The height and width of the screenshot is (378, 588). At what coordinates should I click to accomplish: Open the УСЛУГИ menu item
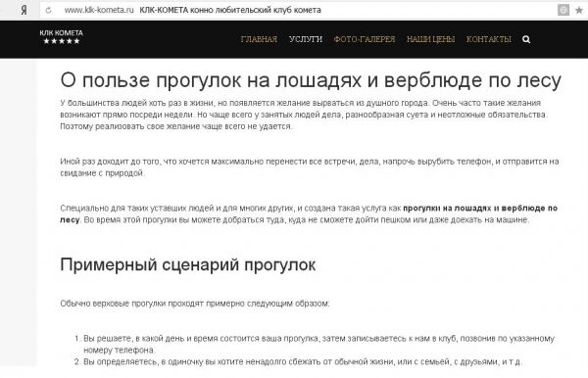pos(306,39)
